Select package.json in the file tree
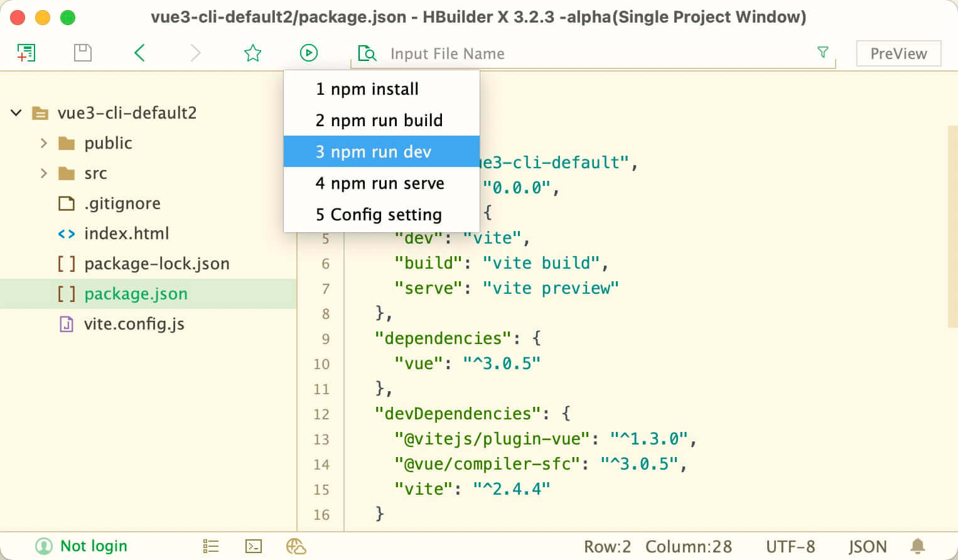This screenshot has width=958, height=560. point(136,294)
